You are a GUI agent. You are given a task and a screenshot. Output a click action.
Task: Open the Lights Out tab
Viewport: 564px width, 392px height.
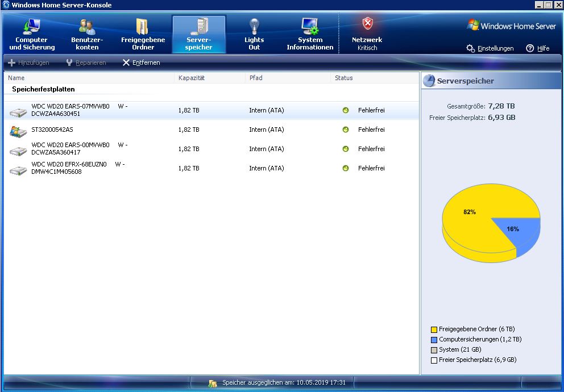254,35
